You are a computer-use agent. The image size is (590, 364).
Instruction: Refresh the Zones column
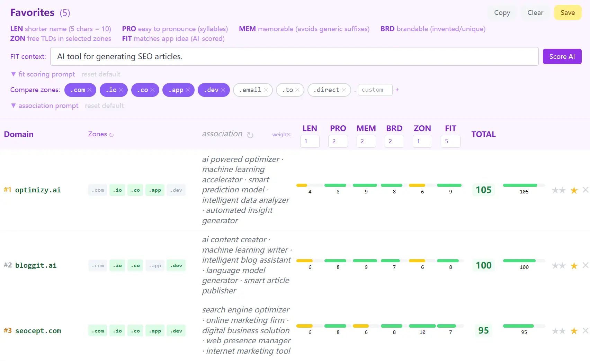pyautogui.click(x=111, y=135)
